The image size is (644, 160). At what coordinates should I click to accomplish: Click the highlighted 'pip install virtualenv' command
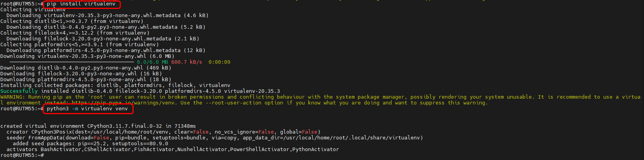[81, 4]
